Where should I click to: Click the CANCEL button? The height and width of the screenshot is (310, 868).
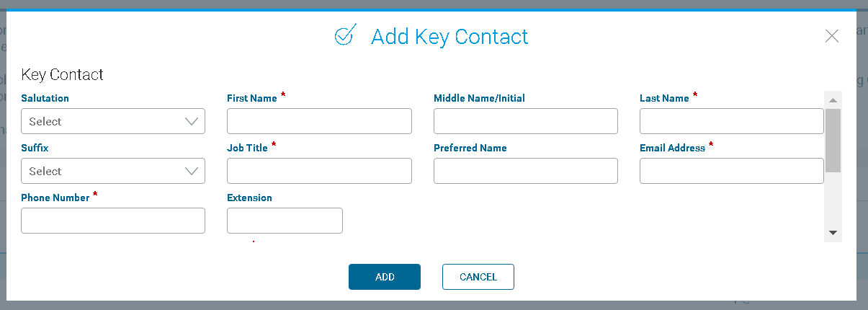coord(478,277)
